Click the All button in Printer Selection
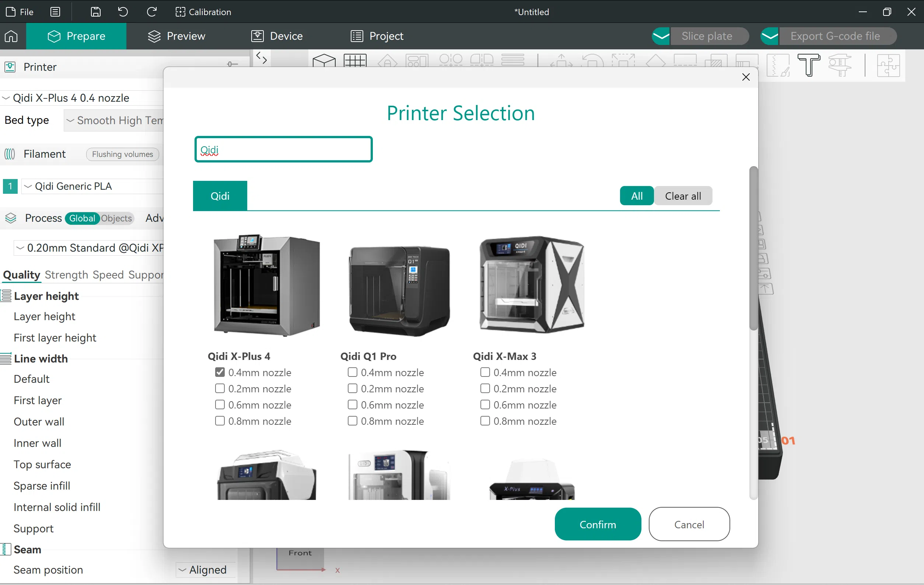 [x=637, y=196]
